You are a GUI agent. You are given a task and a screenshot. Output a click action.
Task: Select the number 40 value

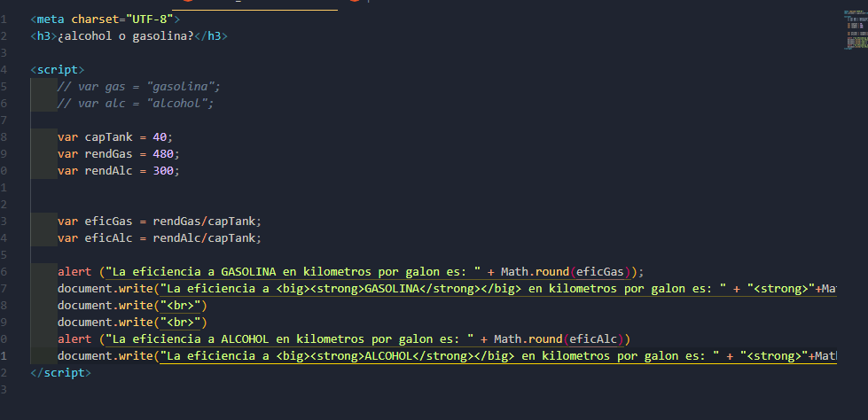[x=160, y=137]
